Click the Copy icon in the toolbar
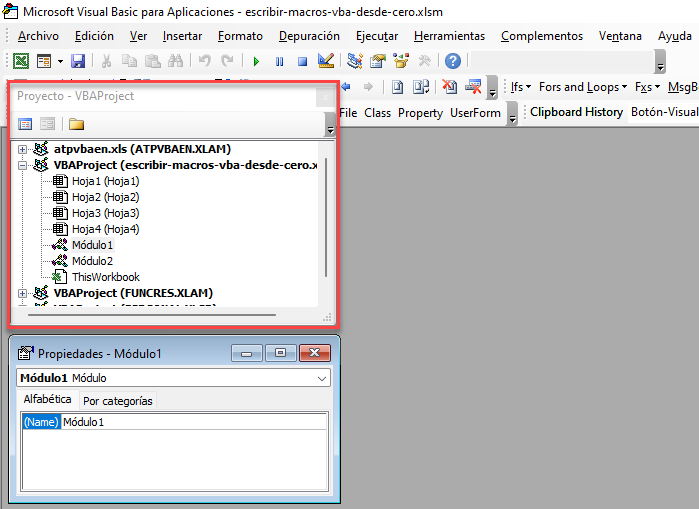699x509 pixels. (x=129, y=61)
